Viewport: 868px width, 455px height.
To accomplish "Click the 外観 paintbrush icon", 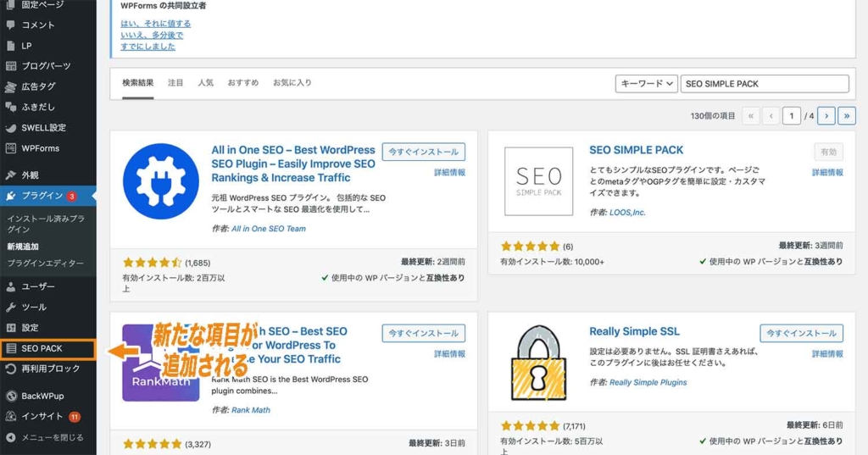I will 10,175.
